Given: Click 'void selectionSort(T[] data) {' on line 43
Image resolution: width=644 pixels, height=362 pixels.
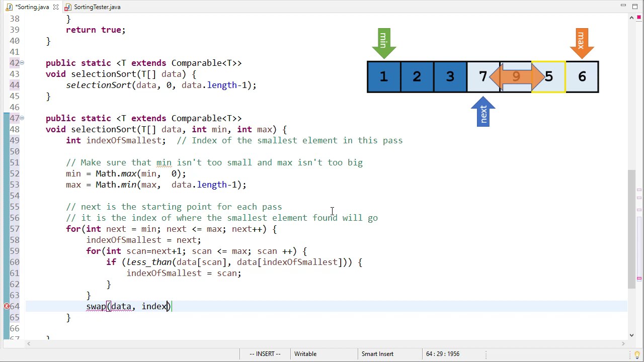Looking at the screenshot, I should 121,74.
